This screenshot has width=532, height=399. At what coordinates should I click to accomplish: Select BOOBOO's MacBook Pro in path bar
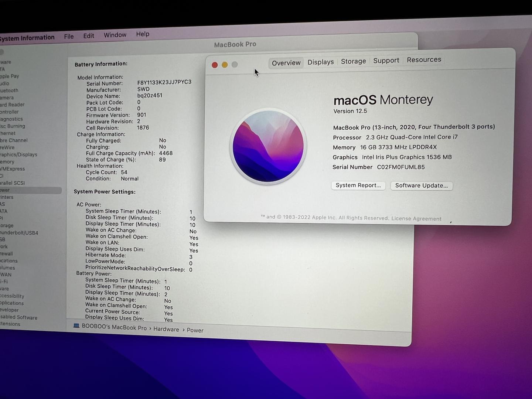click(x=114, y=327)
